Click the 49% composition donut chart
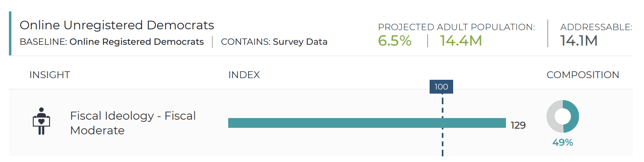Screen dimensions: 644x162 [x=563, y=116]
